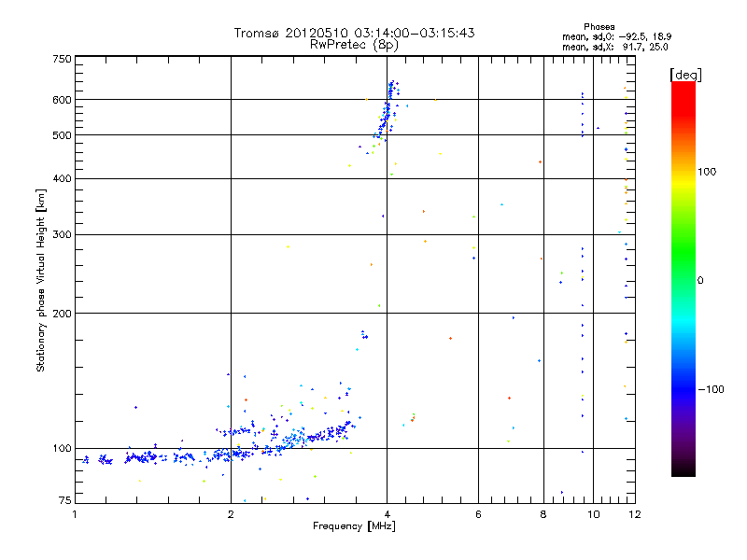Viewport: 747px width, 560px height.
Task: Click the 'Phases' header text
Action: click(599, 27)
